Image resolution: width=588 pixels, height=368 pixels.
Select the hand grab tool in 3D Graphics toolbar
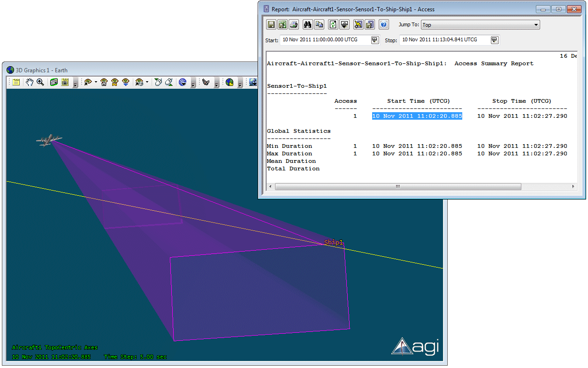30,83
